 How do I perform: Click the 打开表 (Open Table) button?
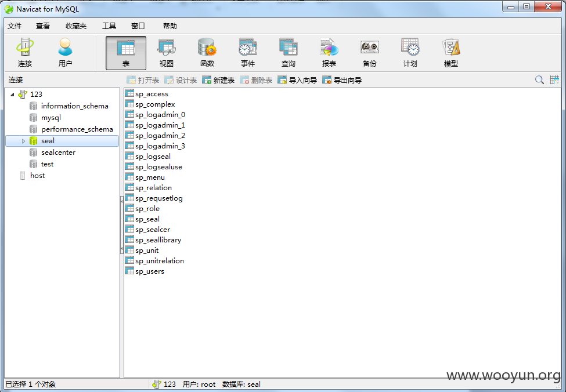[143, 80]
